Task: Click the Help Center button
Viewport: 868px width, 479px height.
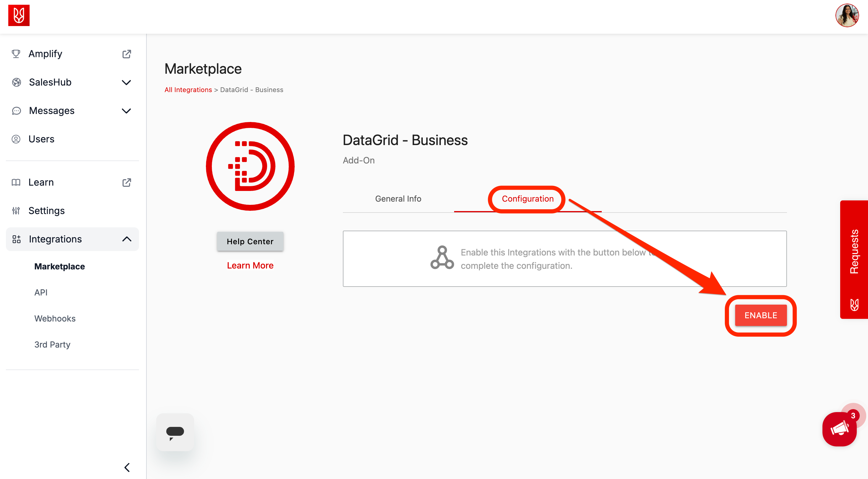Action: point(250,241)
